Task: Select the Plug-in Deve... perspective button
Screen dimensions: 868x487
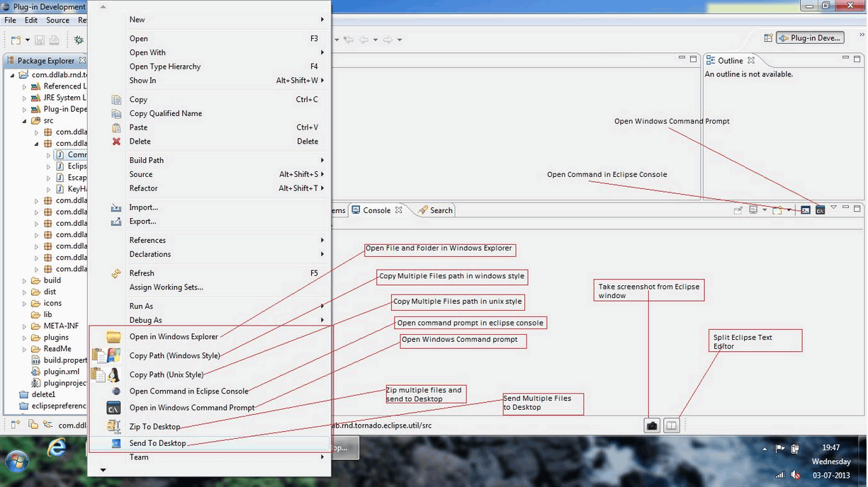Action: pyautogui.click(x=811, y=38)
